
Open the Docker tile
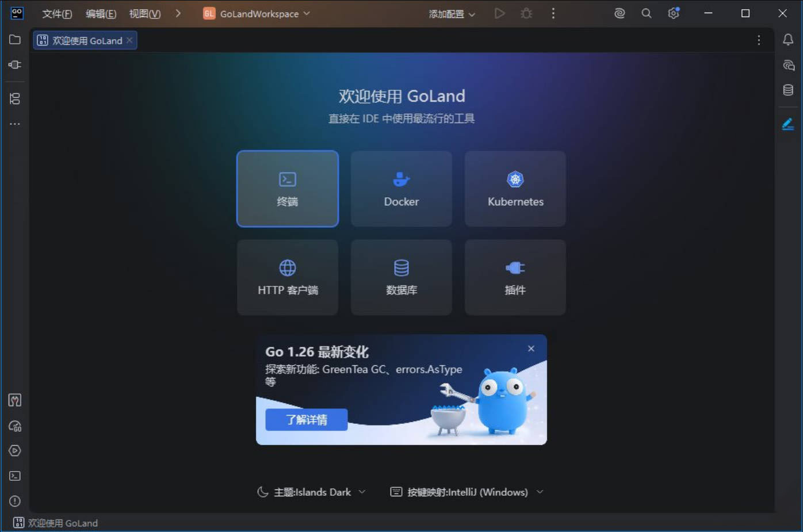point(401,189)
